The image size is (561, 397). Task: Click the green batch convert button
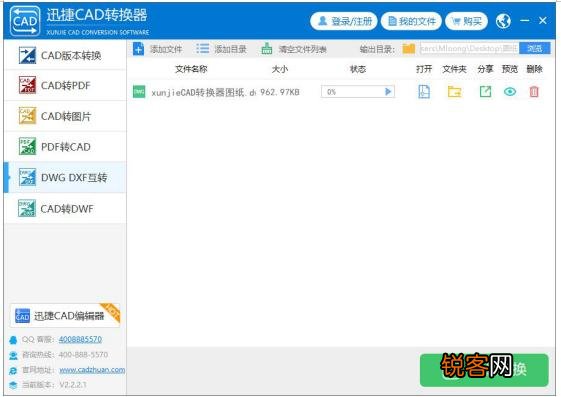[484, 370]
